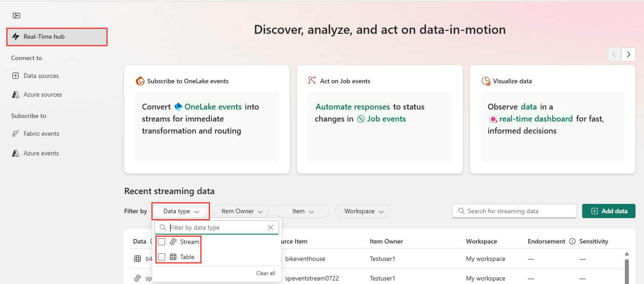Click Clear all in filter dropdown
Image resolution: width=644 pixels, height=284 pixels.
266,273
